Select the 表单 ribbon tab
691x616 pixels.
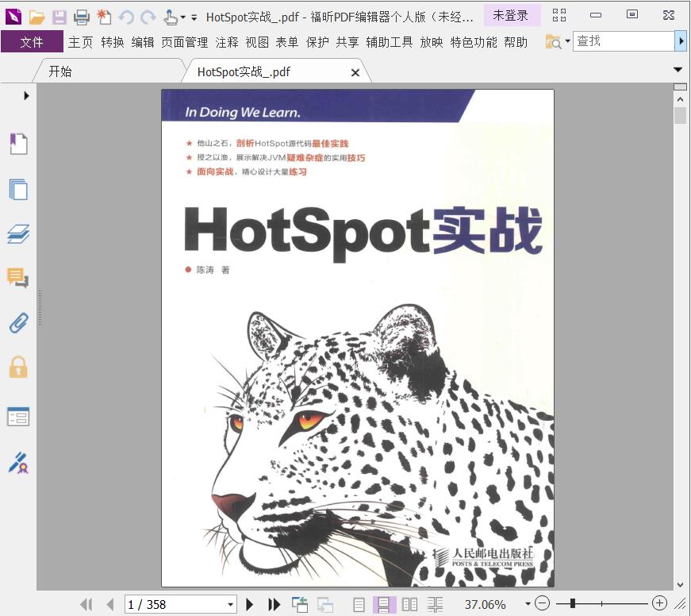pyautogui.click(x=287, y=42)
